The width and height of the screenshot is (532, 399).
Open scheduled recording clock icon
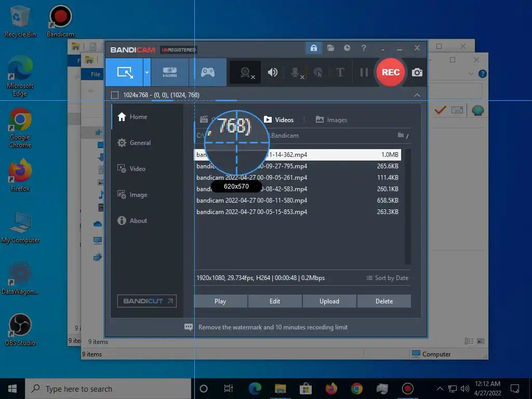(x=347, y=48)
